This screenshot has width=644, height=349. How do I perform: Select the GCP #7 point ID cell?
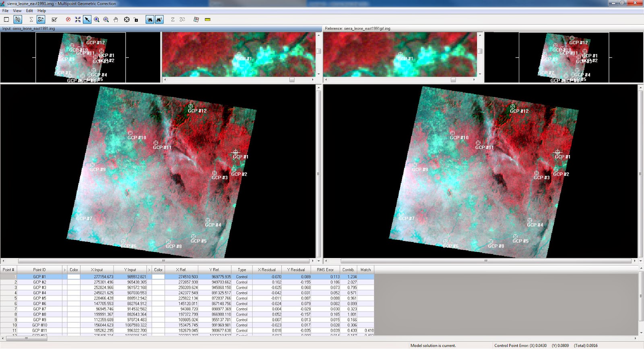point(39,309)
